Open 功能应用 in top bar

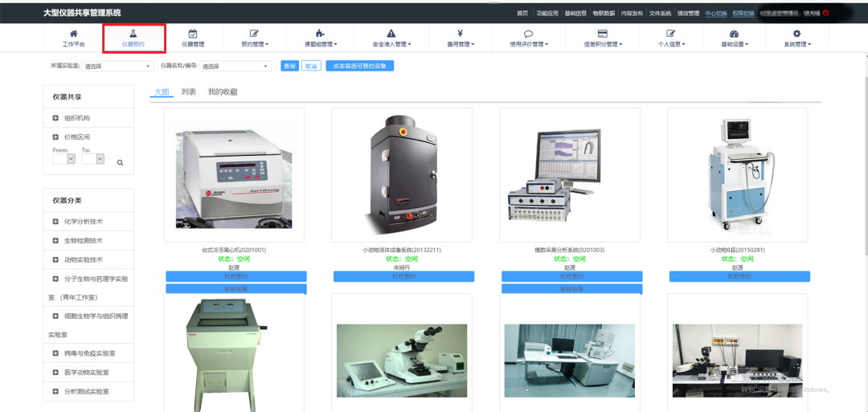pos(547,14)
